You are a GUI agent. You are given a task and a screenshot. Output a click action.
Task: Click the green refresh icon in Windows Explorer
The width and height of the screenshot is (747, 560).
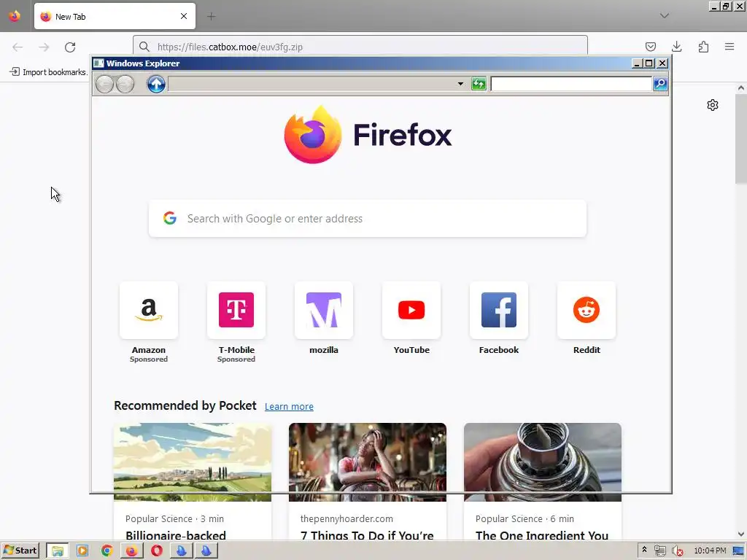pos(479,84)
